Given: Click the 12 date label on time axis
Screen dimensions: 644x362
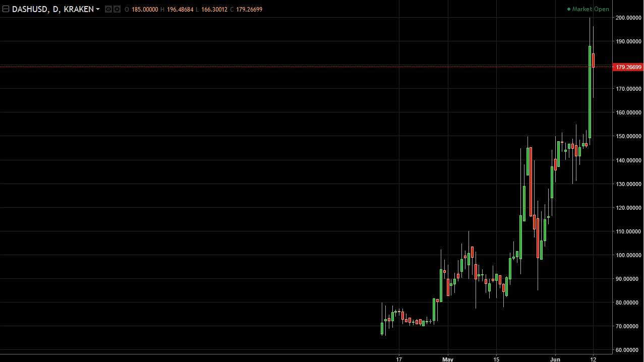Looking at the screenshot, I should pyautogui.click(x=593, y=359).
